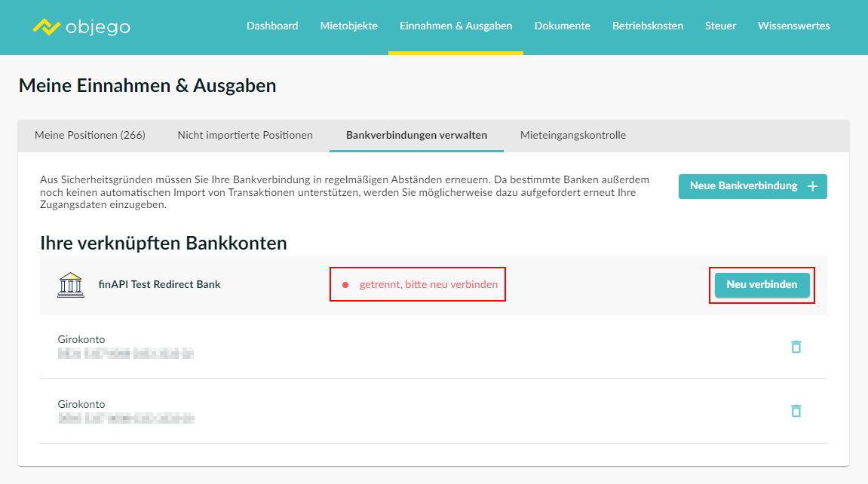Click the objego logo
Image resolution: width=868 pixels, height=484 pixels.
pos(81,27)
